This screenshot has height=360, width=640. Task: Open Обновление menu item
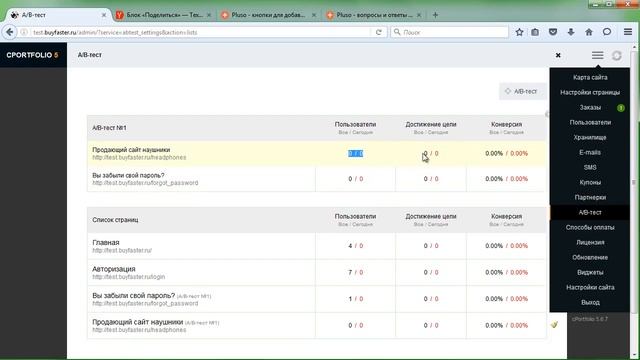tap(590, 258)
